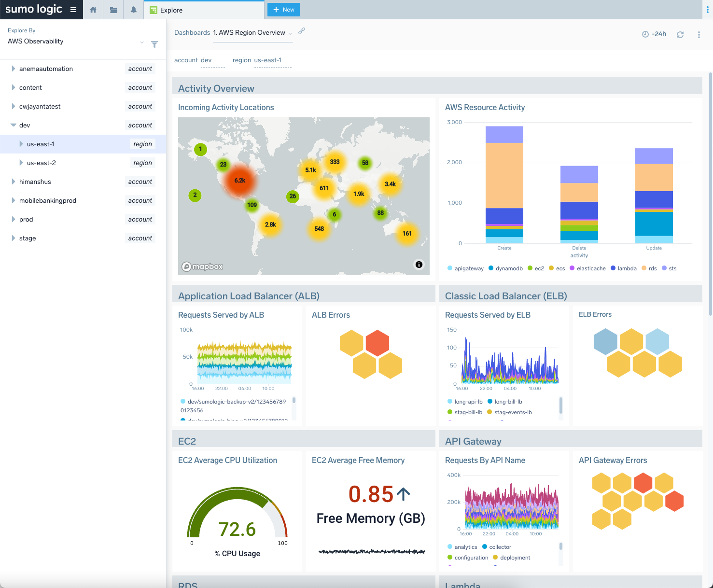Click the dashboard vertical scrollbar

(710, 194)
